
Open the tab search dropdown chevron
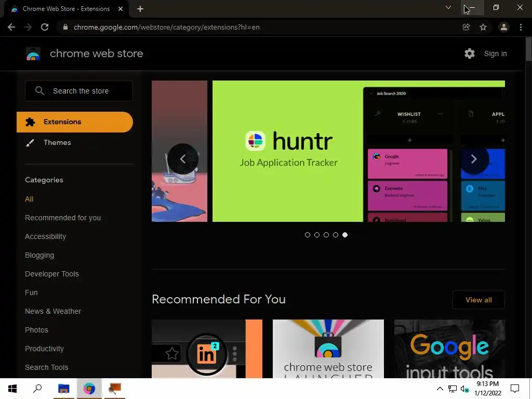pyautogui.click(x=448, y=7)
